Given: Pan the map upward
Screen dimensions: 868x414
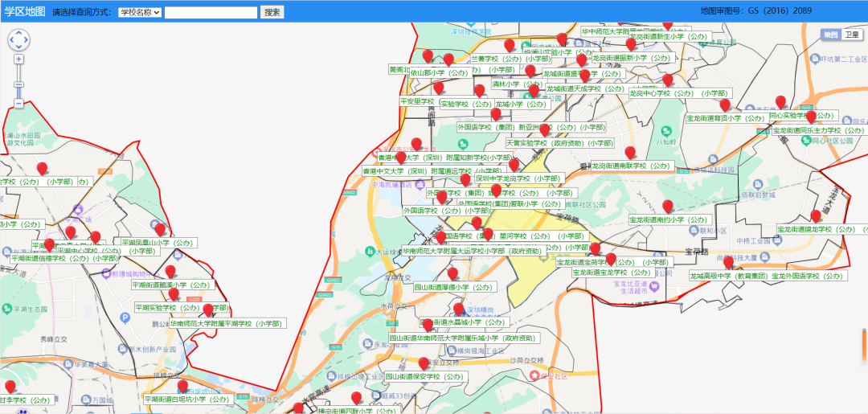Looking at the screenshot, I should [x=18, y=33].
